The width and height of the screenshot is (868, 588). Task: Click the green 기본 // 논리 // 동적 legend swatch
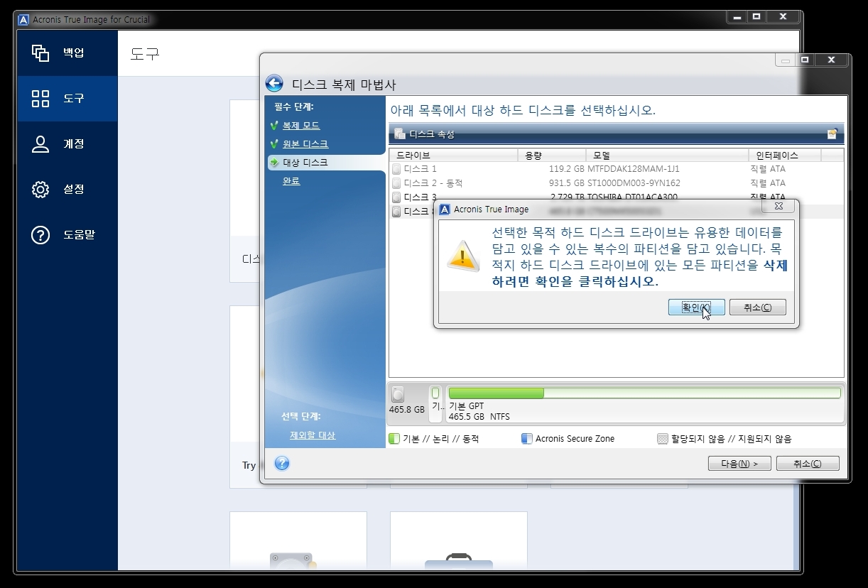pos(394,439)
